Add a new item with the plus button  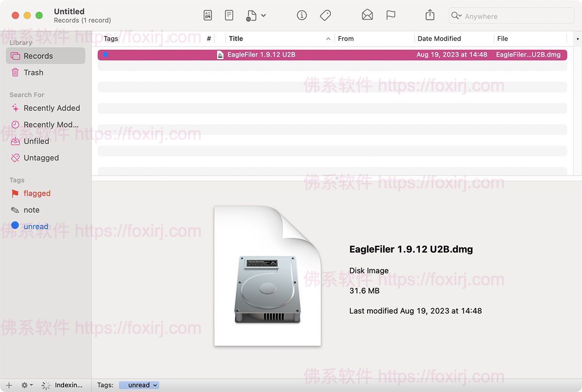coord(9,385)
